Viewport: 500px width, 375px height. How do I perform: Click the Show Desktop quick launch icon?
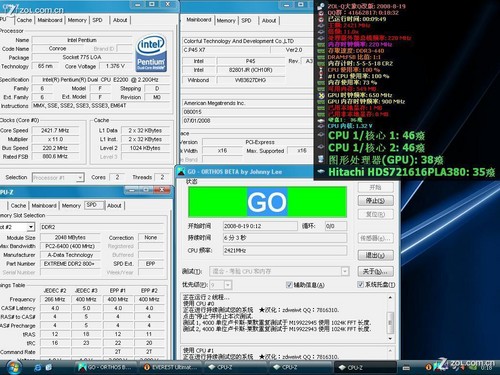click(x=49, y=367)
